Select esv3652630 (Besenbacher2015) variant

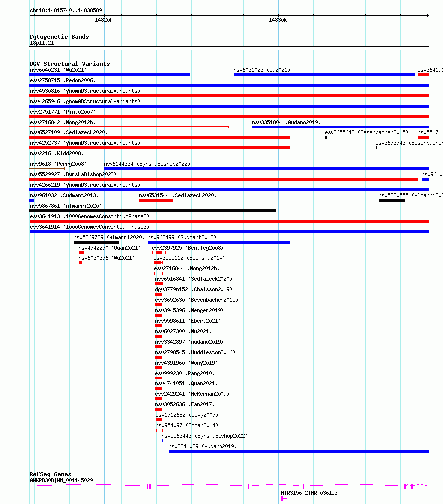pos(159,305)
